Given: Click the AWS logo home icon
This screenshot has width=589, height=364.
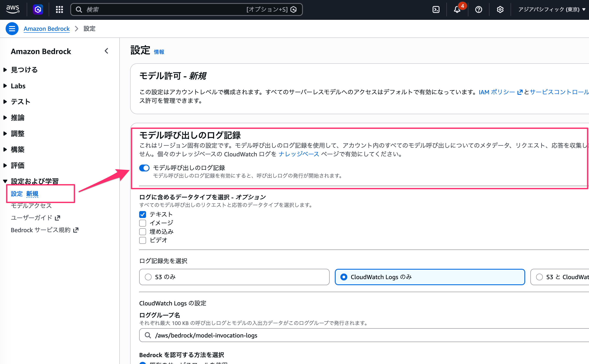Looking at the screenshot, I should click(13, 9).
